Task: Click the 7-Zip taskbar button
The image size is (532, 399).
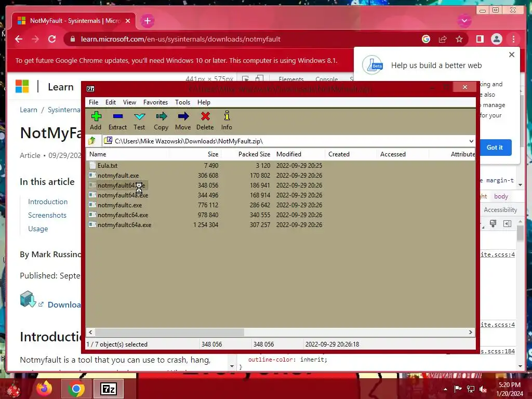Action: (109, 389)
